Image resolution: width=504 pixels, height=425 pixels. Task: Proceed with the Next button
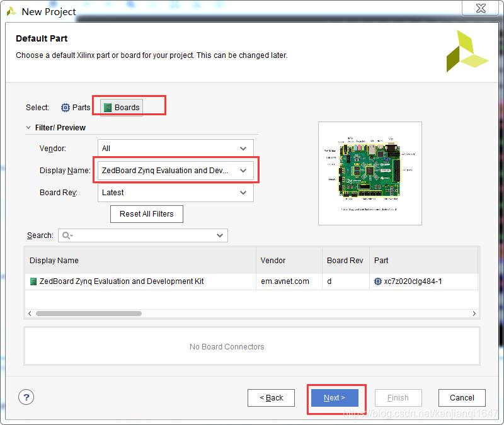[x=335, y=398]
